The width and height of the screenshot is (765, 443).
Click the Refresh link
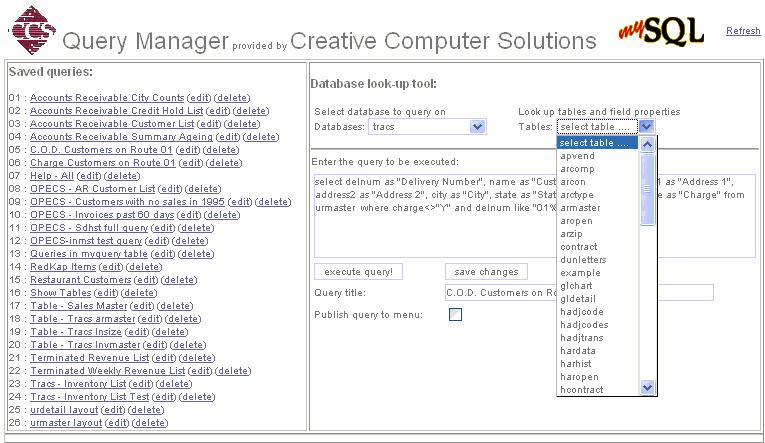click(x=743, y=31)
